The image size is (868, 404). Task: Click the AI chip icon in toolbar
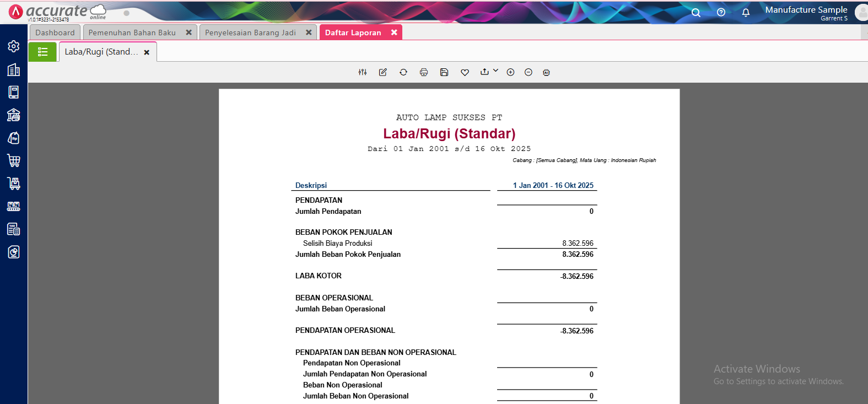[x=546, y=72]
